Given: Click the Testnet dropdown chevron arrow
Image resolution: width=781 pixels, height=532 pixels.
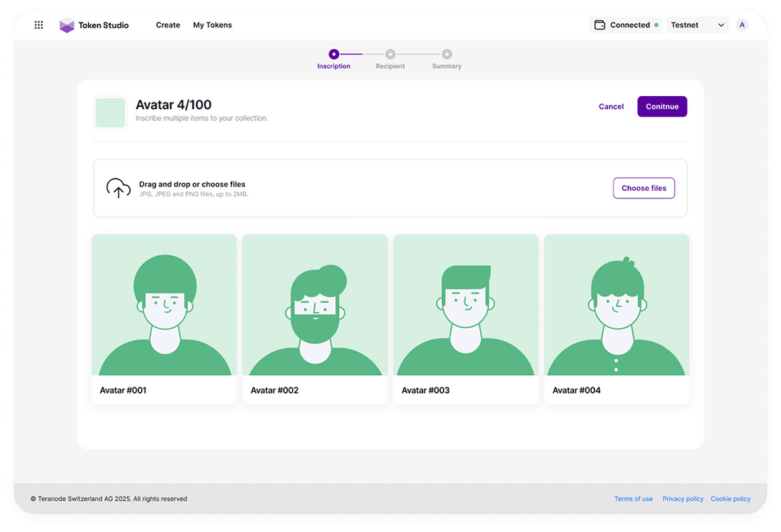Looking at the screenshot, I should [721, 25].
